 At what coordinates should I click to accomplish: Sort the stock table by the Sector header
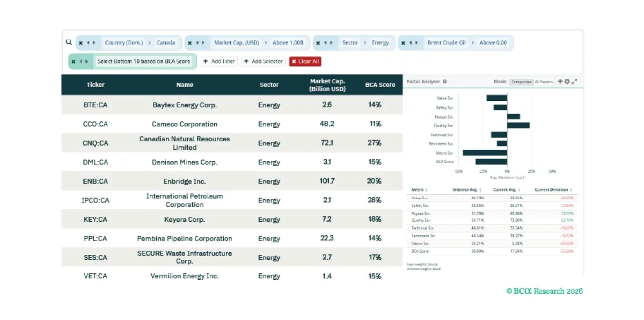click(x=269, y=85)
